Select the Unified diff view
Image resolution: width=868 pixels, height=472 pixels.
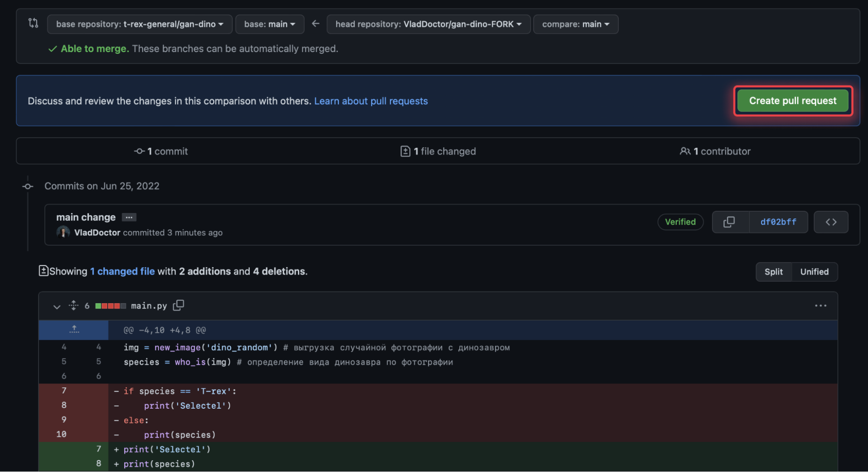pyautogui.click(x=815, y=272)
